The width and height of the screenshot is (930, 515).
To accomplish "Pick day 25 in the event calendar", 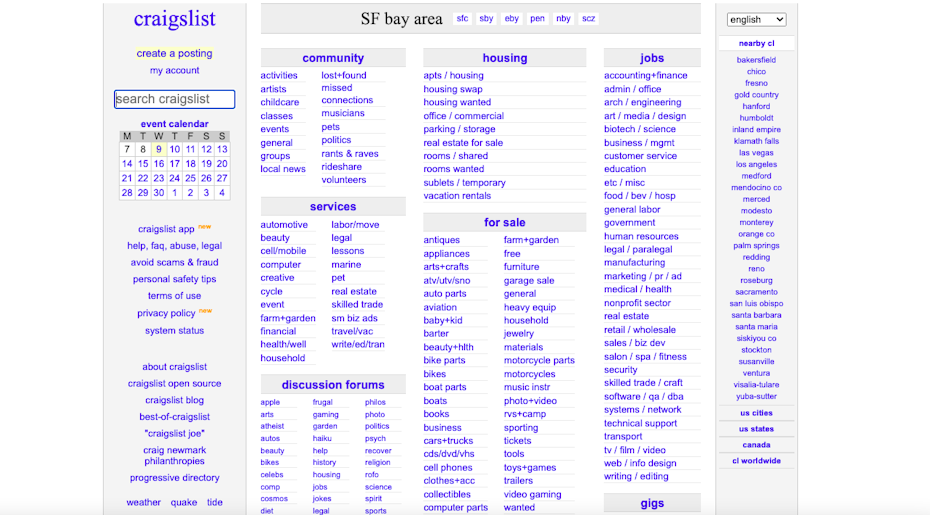I will [190, 178].
